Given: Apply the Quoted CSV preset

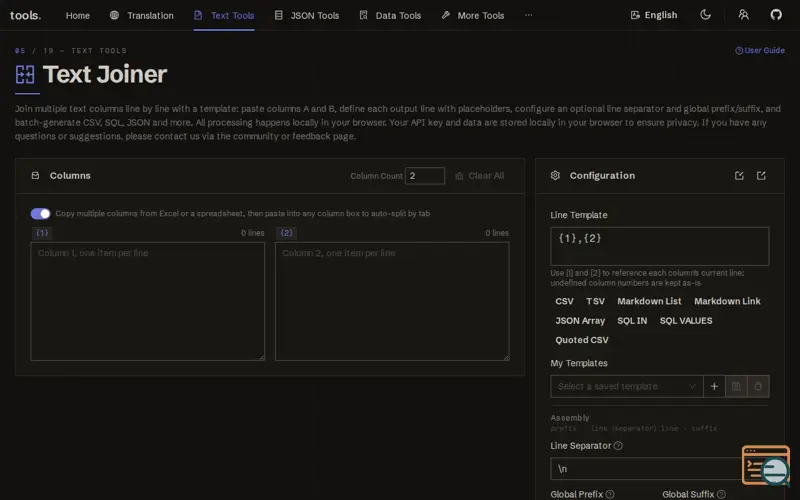Looking at the screenshot, I should [x=582, y=340].
